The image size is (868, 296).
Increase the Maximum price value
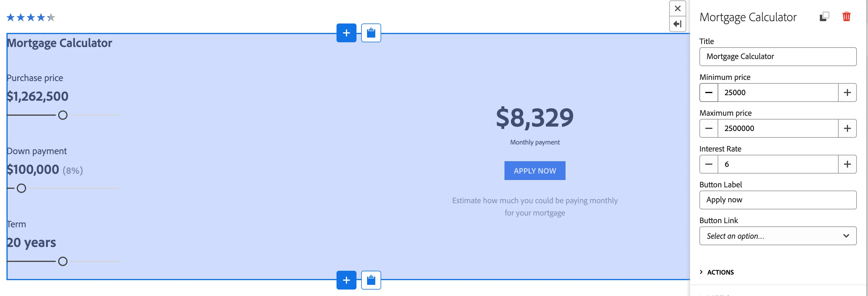coord(847,128)
